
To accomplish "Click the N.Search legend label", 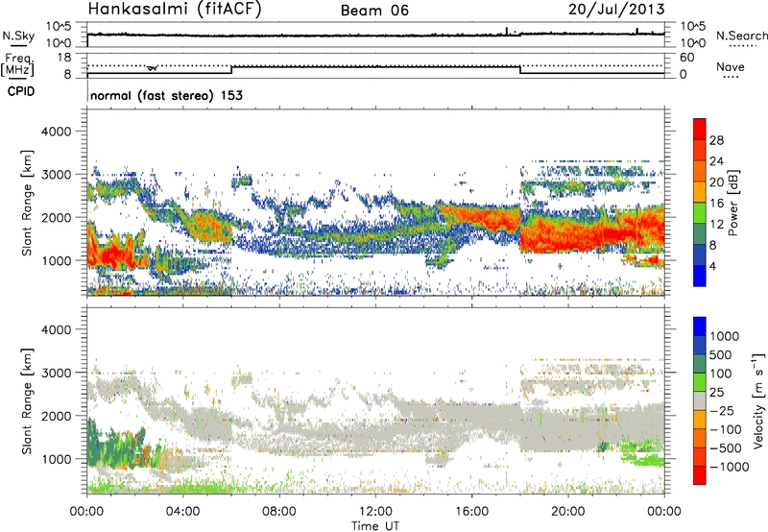I will pos(742,36).
